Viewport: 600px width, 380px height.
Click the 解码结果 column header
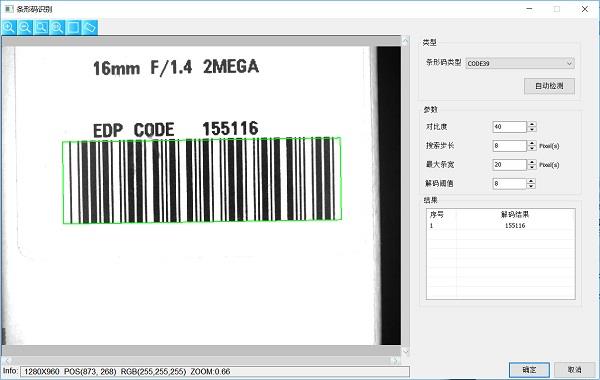[515, 215]
